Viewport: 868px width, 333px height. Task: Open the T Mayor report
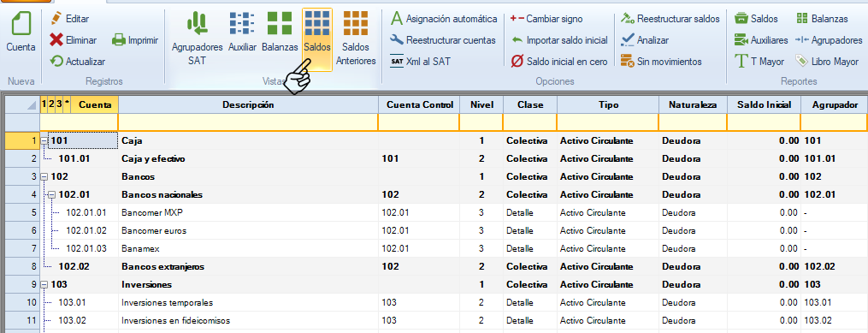coord(759,62)
